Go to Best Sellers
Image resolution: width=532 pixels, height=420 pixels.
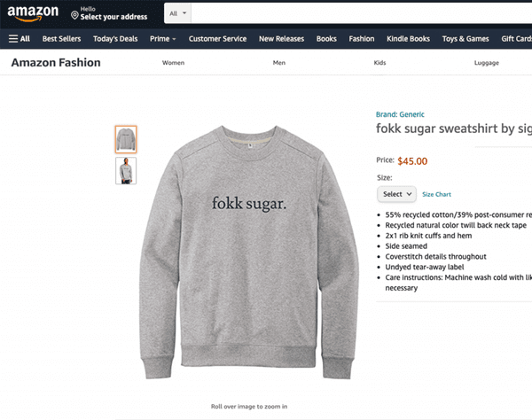click(x=62, y=39)
